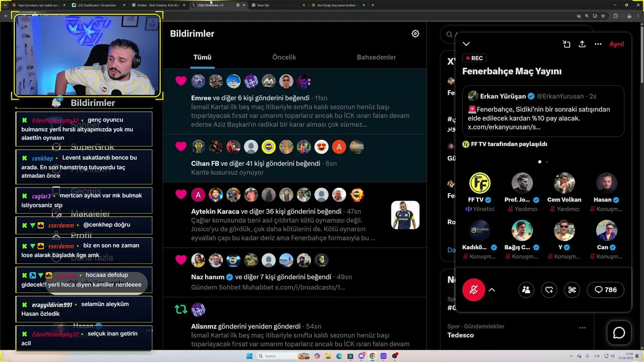
Task: Switch to the Kicklet browser tab
Action: [x=158, y=5]
